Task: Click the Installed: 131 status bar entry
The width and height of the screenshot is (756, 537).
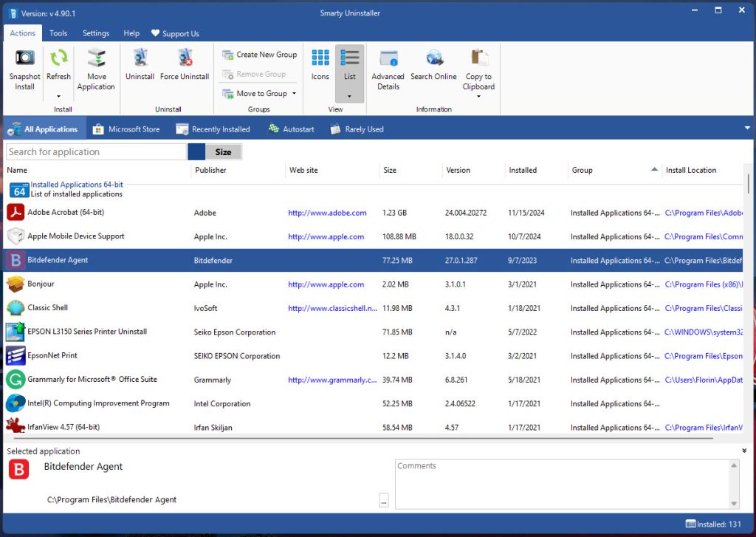Action: 713,524
